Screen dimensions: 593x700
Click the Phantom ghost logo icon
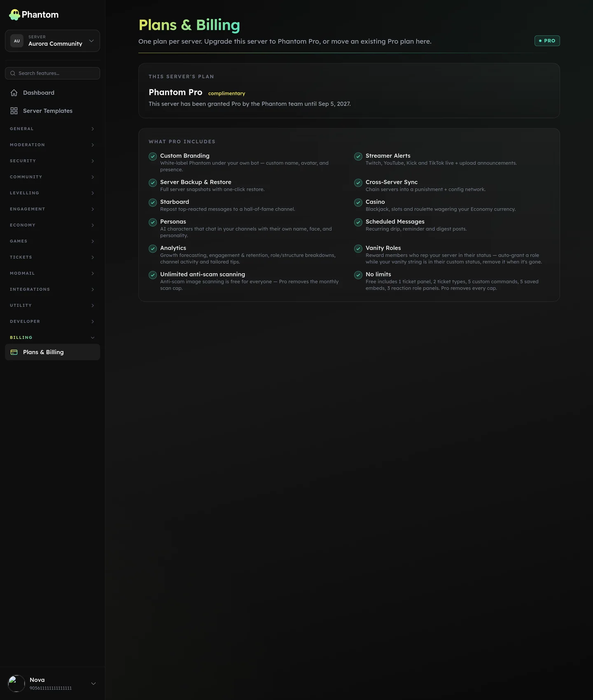(x=14, y=15)
